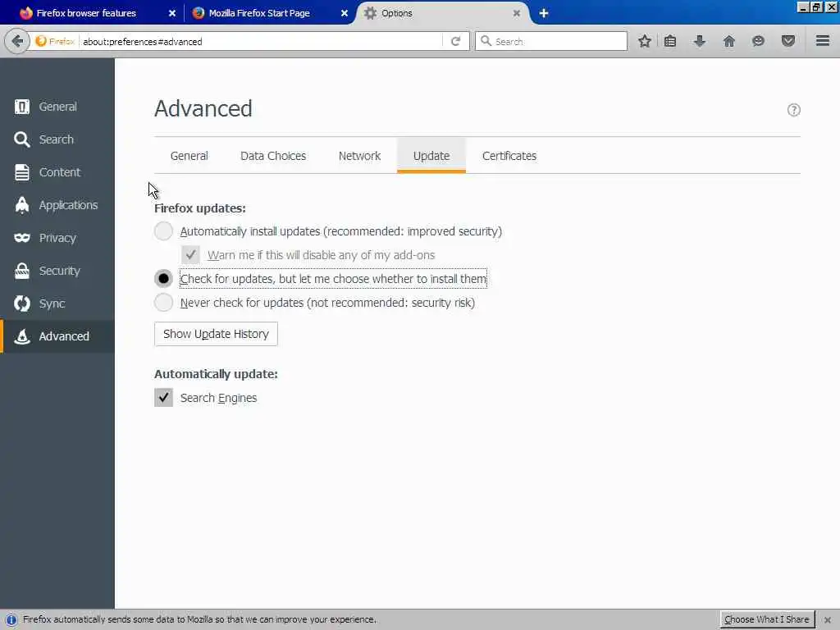Open Sync preferences in sidebar
840x630 pixels.
(x=57, y=304)
